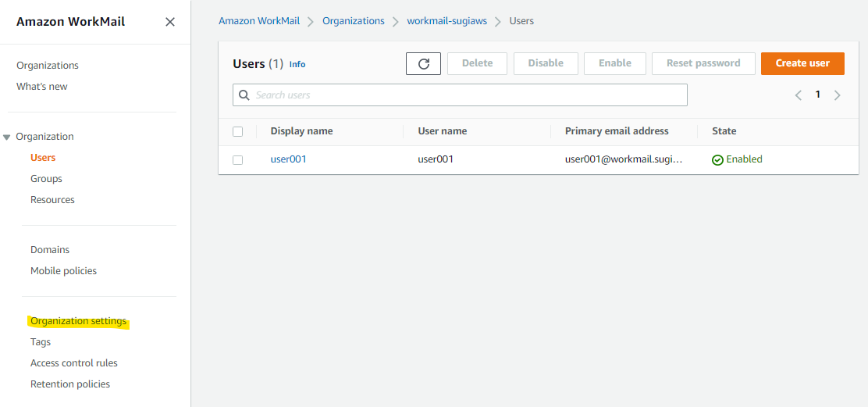
Task: Collapse the Organization section triangle
Action: (x=7, y=137)
